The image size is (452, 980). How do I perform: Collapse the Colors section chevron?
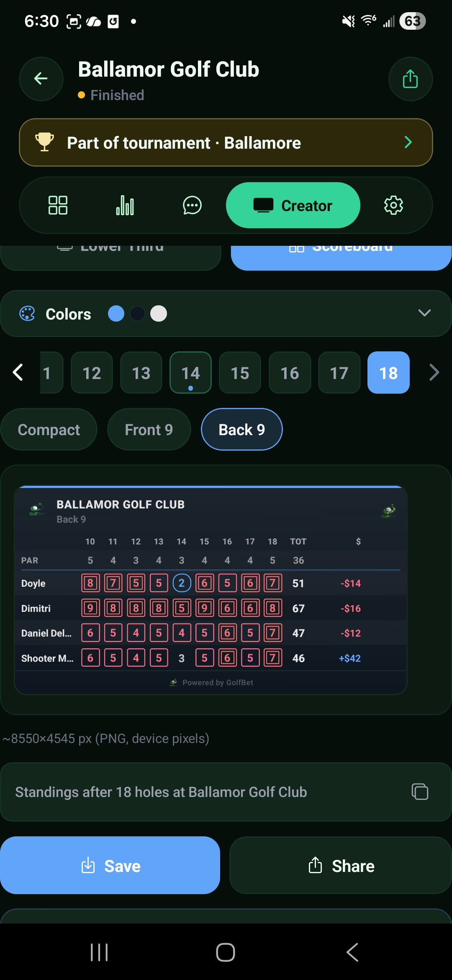point(424,313)
